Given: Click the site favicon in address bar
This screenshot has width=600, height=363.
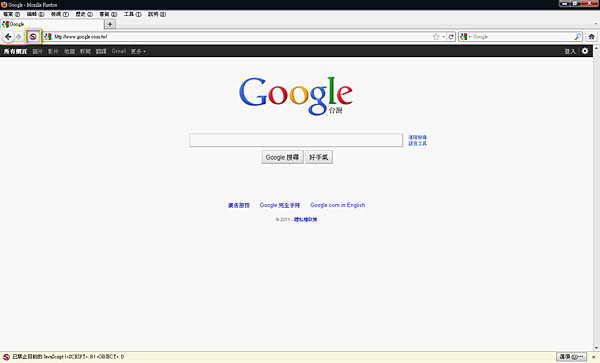Looking at the screenshot, I should 48,37.
